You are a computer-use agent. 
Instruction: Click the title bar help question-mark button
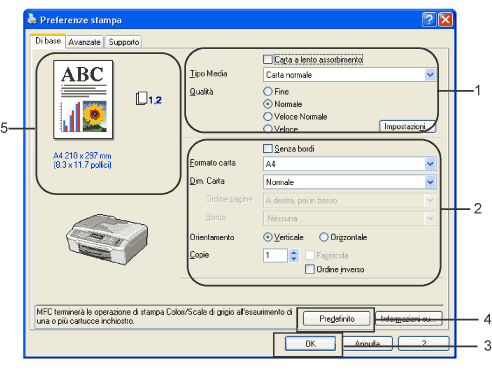429,20
